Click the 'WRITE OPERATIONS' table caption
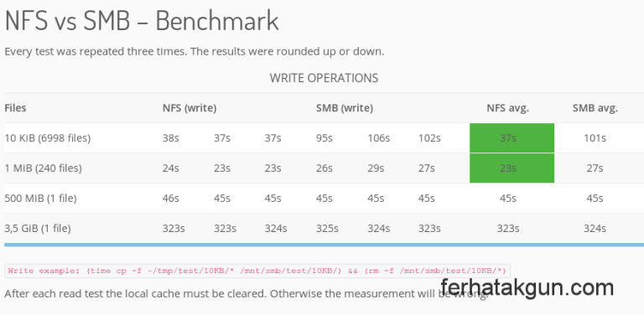644x315 pixels. (x=324, y=78)
